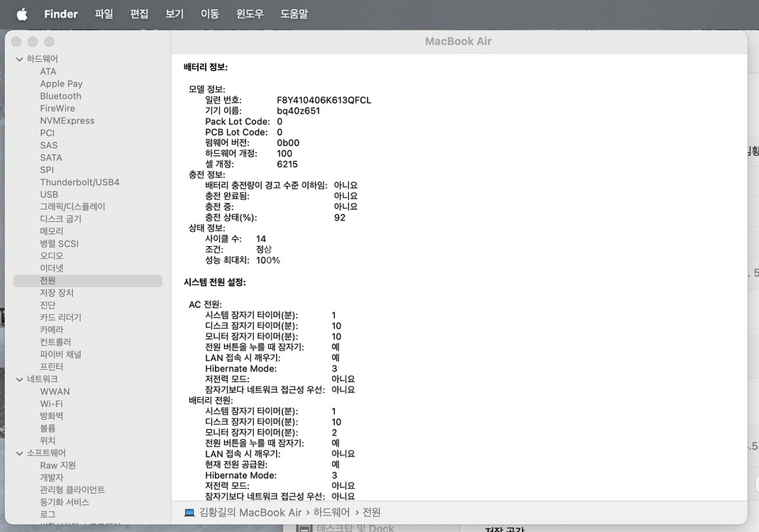
Task: Click the battery serial number F8Y410406K613QFCL
Action: click(324, 100)
